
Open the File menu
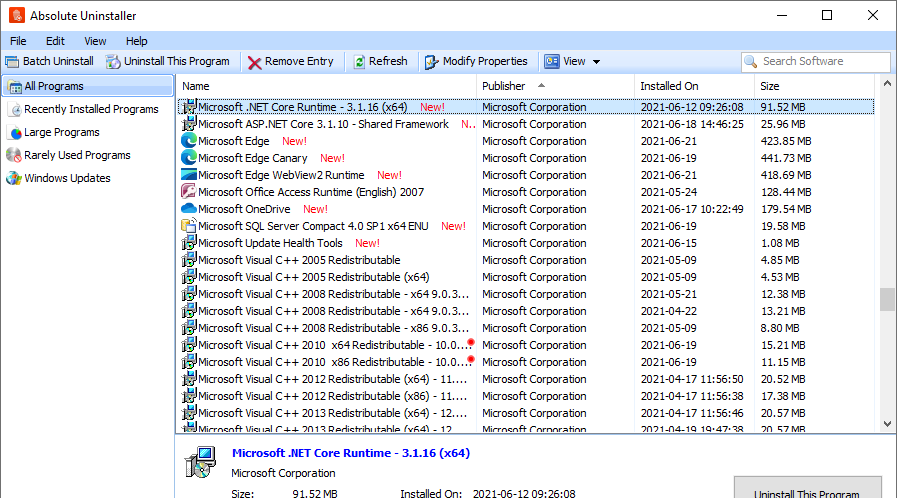point(18,41)
